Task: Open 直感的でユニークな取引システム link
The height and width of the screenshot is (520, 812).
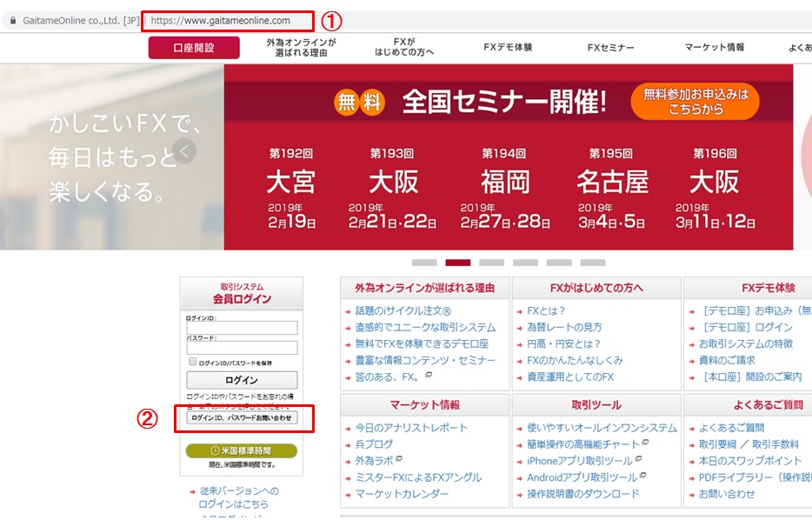Action: click(425, 327)
